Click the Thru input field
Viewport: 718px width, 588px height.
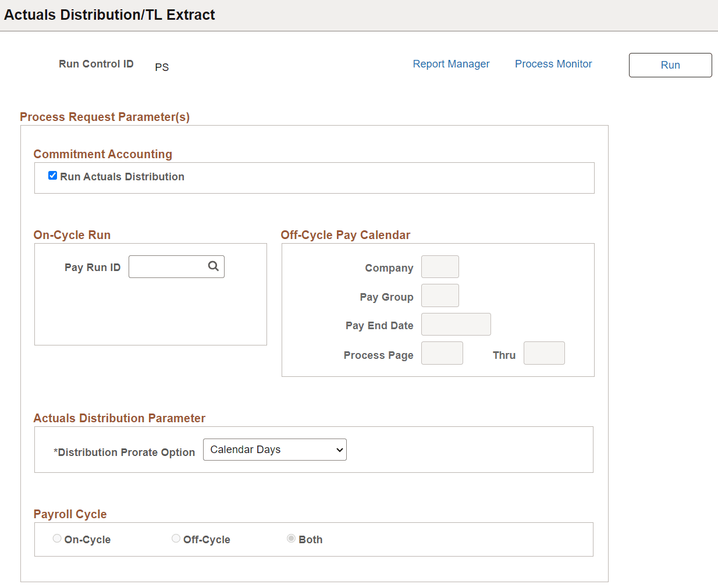[x=543, y=352]
